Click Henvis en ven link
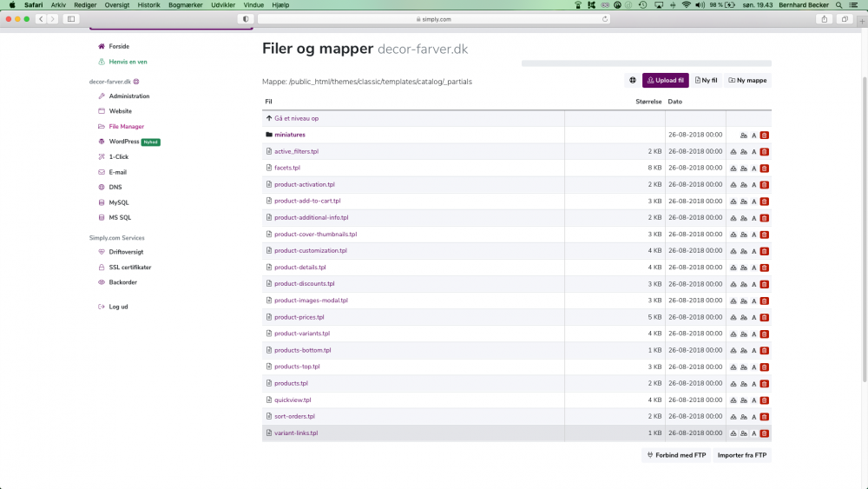The width and height of the screenshot is (868, 489). point(128,62)
